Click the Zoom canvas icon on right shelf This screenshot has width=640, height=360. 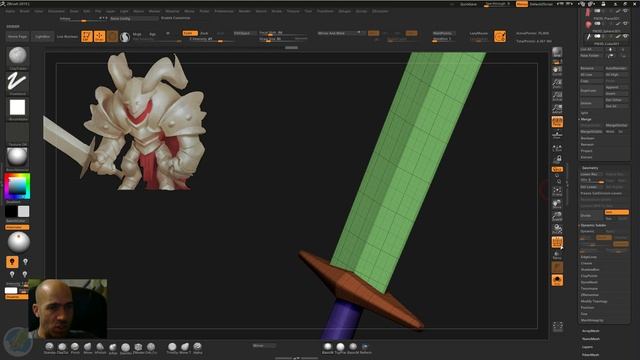coord(557,84)
